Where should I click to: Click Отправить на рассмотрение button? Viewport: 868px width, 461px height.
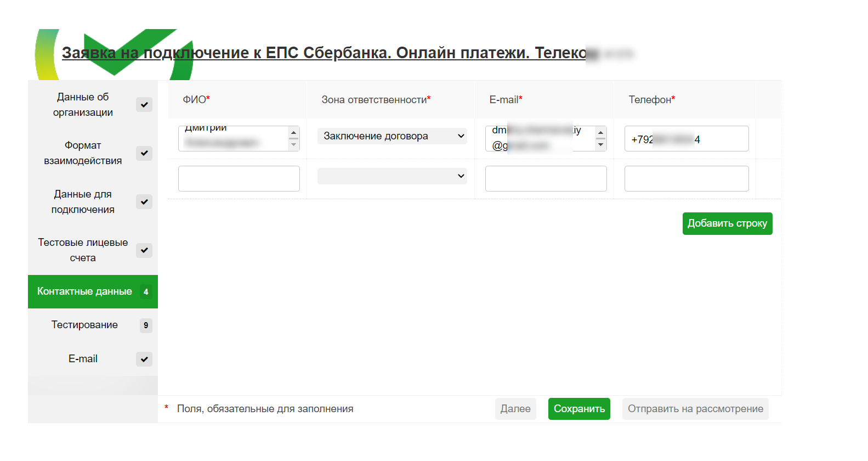coord(695,409)
